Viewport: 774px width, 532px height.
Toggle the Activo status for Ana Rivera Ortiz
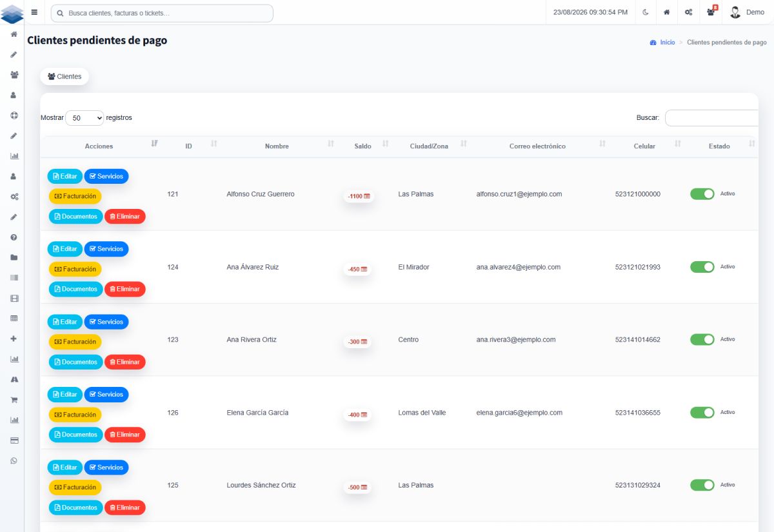tap(702, 340)
